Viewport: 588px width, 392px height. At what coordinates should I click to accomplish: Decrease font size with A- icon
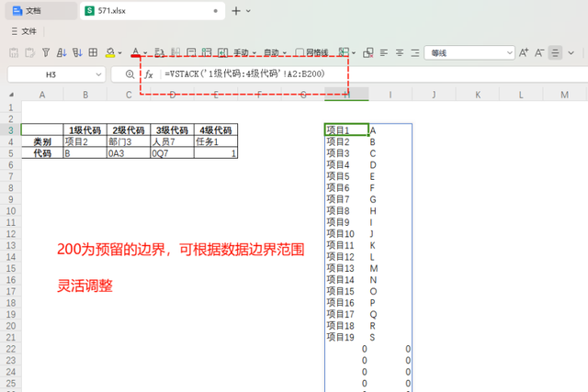click(539, 52)
